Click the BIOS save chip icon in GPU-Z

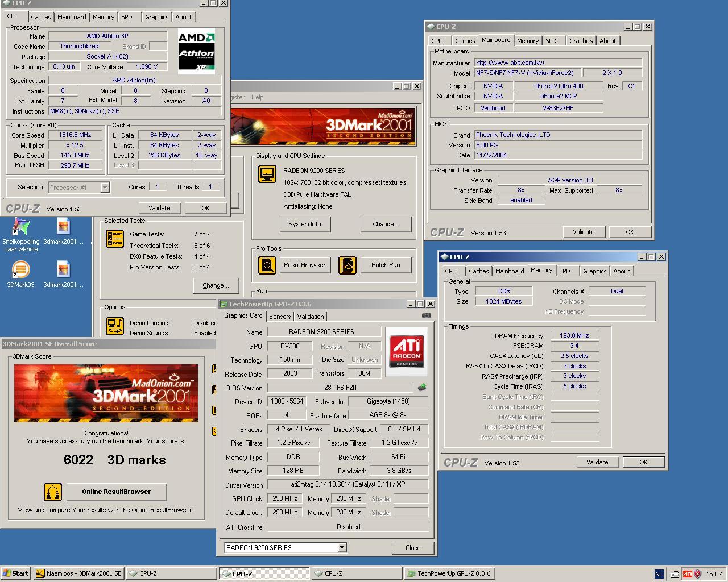pyautogui.click(x=421, y=388)
